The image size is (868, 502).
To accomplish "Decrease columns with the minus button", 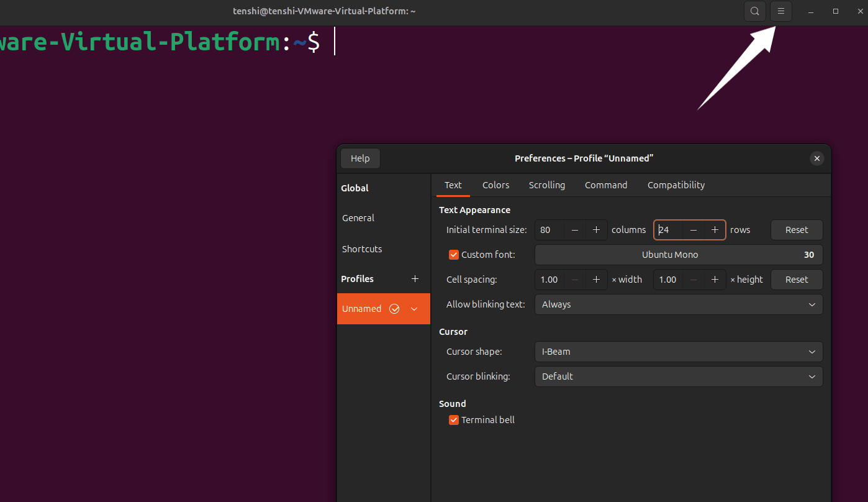I will pyautogui.click(x=575, y=230).
